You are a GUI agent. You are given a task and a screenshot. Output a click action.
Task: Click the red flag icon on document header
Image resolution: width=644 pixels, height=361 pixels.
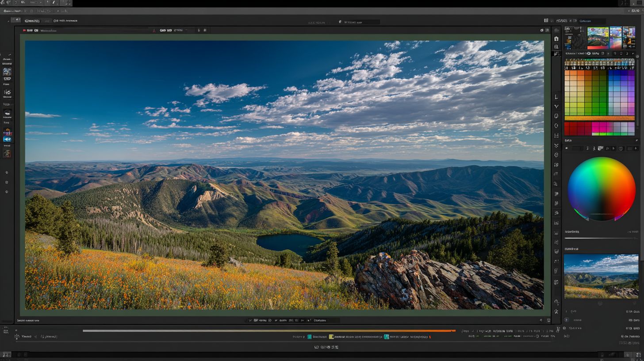pyautogui.click(x=24, y=31)
